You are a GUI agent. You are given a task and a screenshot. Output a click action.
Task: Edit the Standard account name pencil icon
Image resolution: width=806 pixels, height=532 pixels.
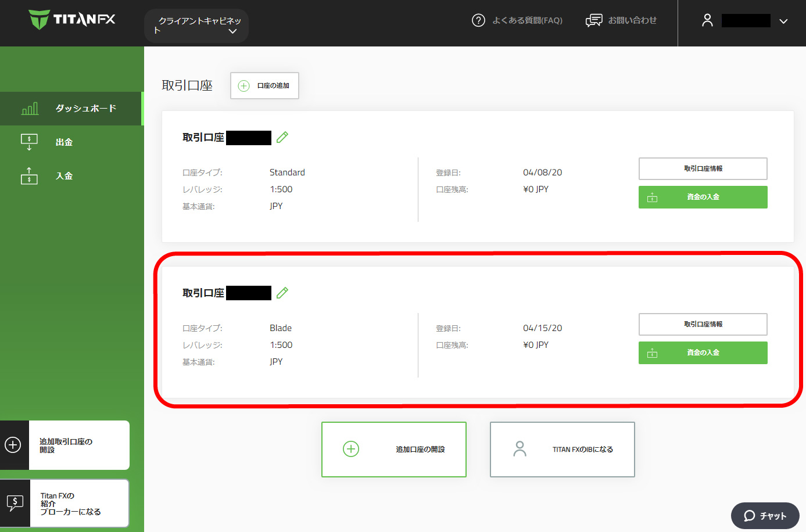tap(282, 137)
